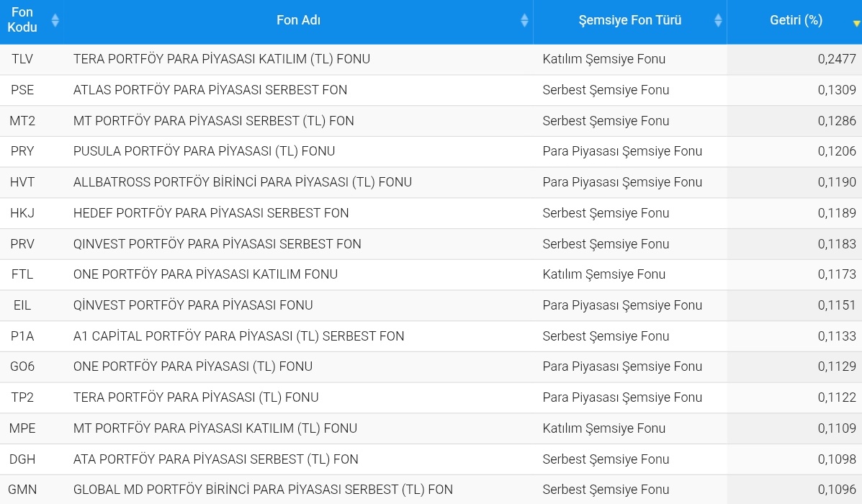Image resolution: width=862 pixels, height=504 pixels.
Task: Click return value 0,1129
Action: (837, 366)
